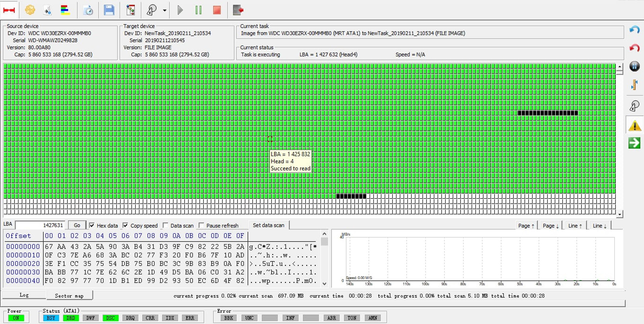Click the IDX status indicator

[x=170, y=318]
